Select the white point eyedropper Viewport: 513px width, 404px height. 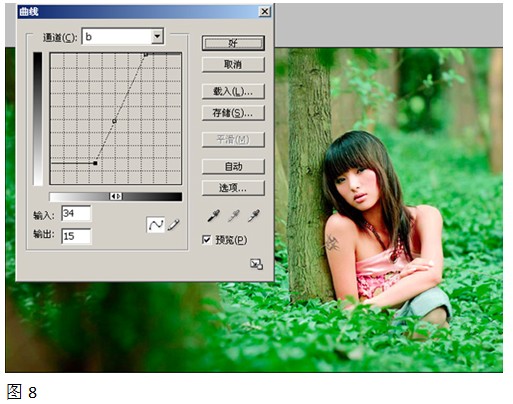pos(254,216)
